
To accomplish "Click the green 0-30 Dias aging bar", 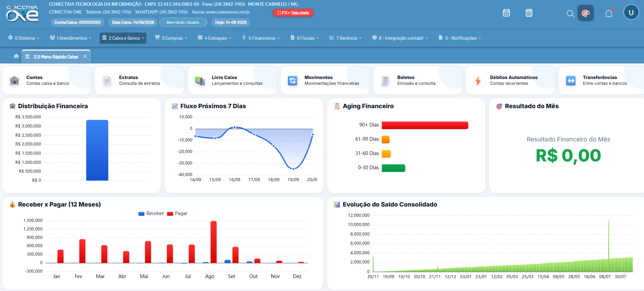I will pos(394,168).
